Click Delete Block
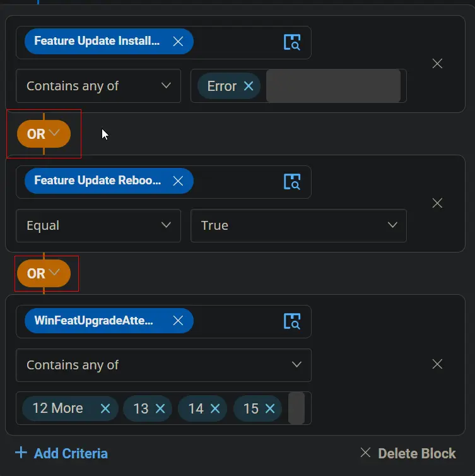 tap(408, 453)
